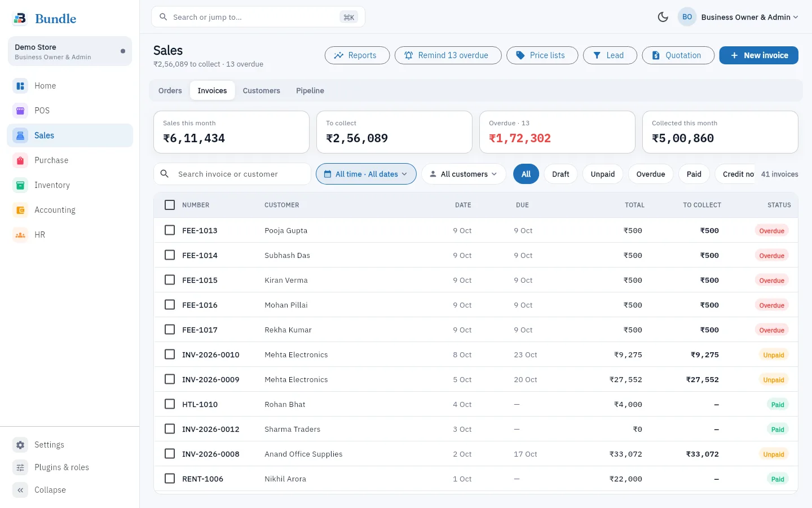Click the Overdue · 13 summary card
This screenshot has width=812, height=508.
point(557,132)
